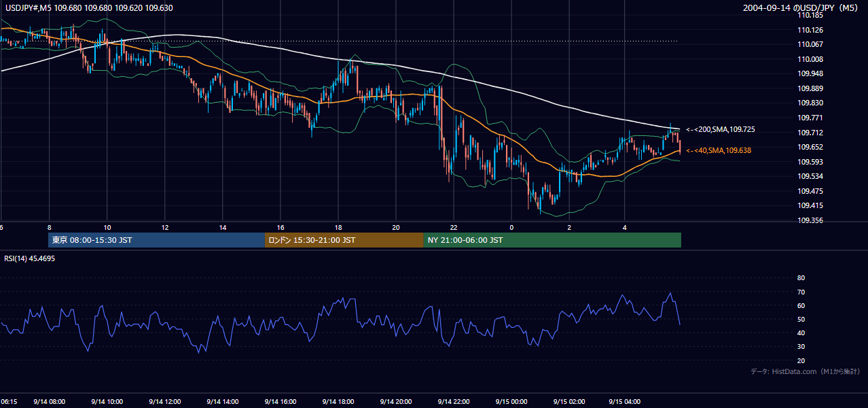The width and height of the screenshot is (868, 408).
Task: Click hour tick 20 under the price chart
Action: pos(396,227)
